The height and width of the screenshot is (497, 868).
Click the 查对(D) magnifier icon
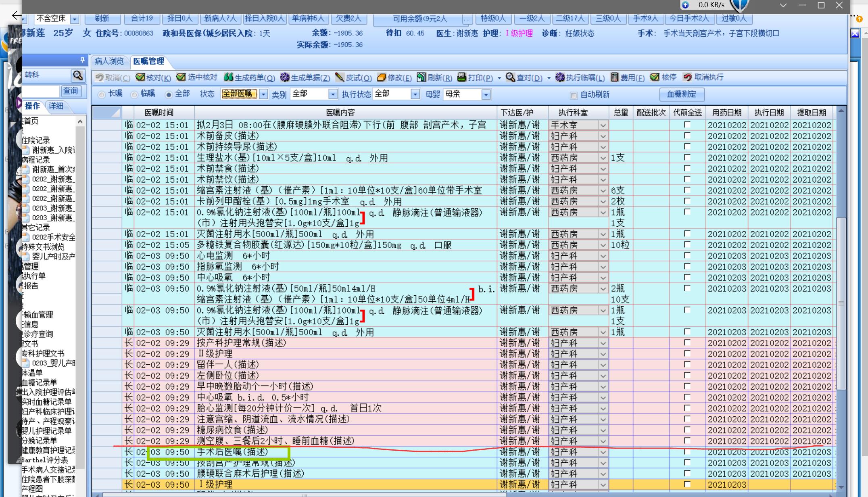pos(510,77)
